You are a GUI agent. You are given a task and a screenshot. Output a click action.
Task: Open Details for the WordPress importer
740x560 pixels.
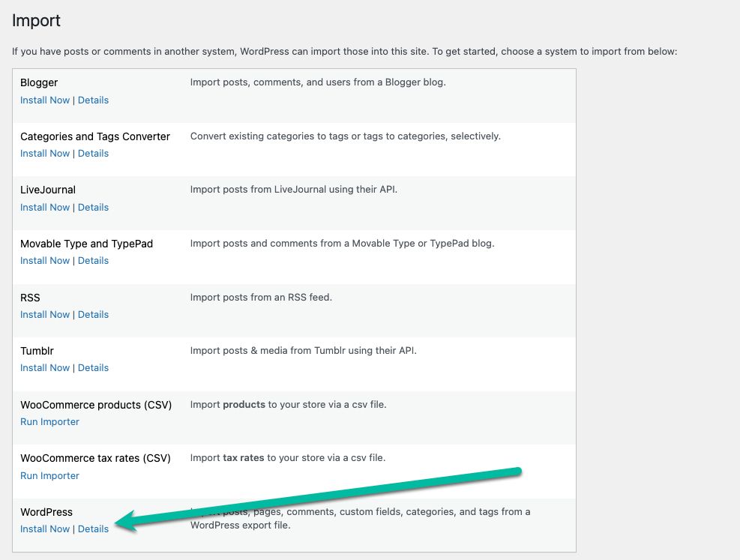click(93, 529)
